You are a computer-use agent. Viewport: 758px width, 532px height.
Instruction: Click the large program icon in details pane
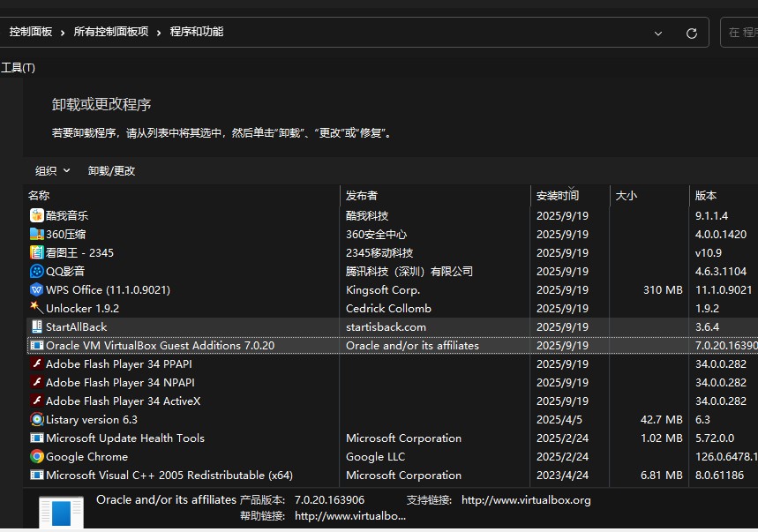click(x=62, y=513)
